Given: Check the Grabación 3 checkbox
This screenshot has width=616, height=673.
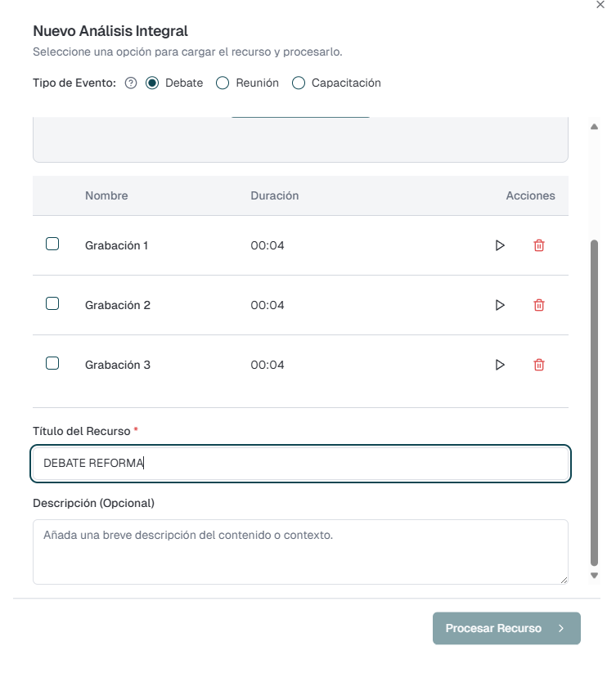Looking at the screenshot, I should tap(52, 363).
